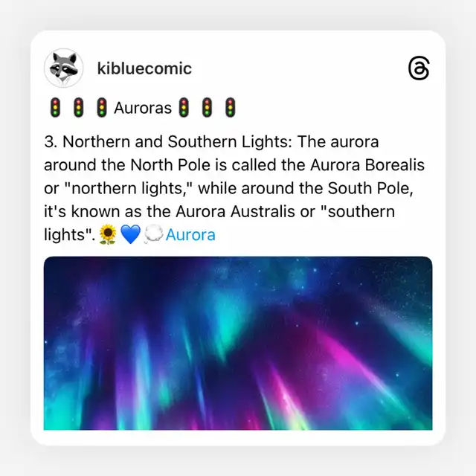The width and height of the screenshot is (476, 476).
Task: Click the words "Aurora Borealis" in post
Action: click(367, 165)
